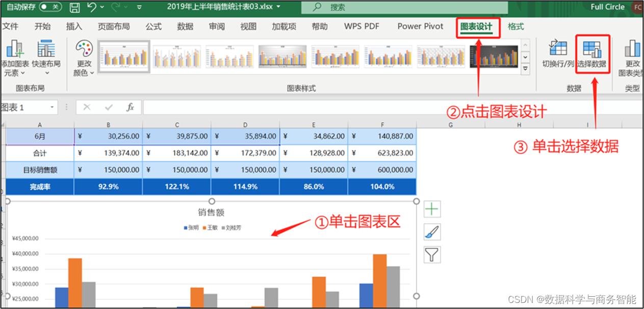The height and width of the screenshot is (309, 644).
Task: Open the 页面布局 tab
Action: click(114, 27)
